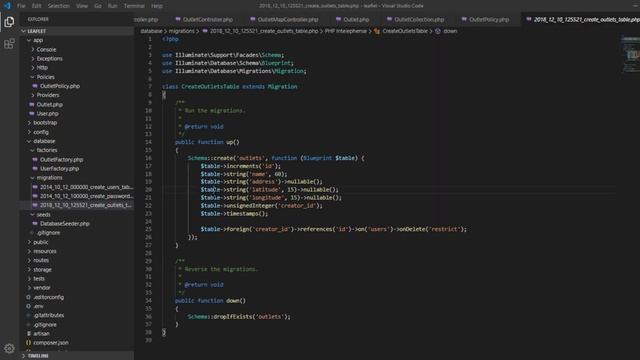
Task: Click PHP icon on OutletPolicy.php tab
Action: tap(464, 19)
